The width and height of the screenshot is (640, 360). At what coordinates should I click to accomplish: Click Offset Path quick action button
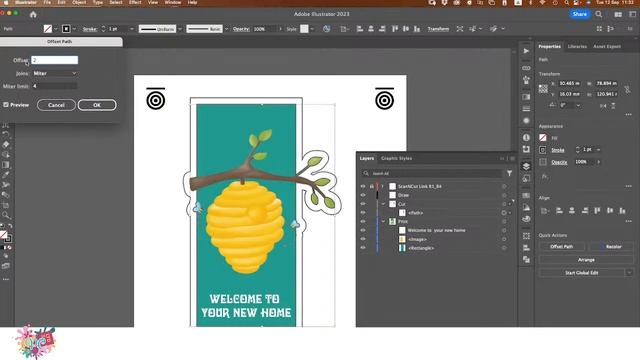tap(562, 247)
